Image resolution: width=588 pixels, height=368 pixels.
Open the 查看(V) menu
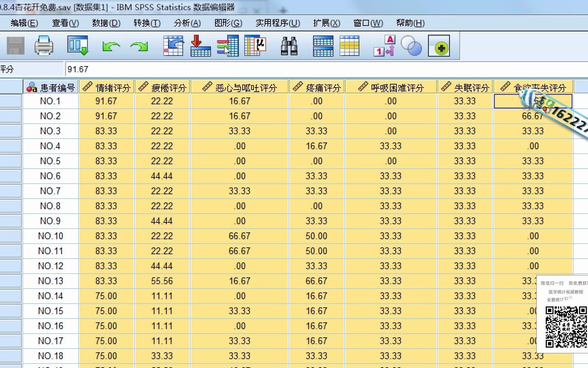click(x=65, y=23)
